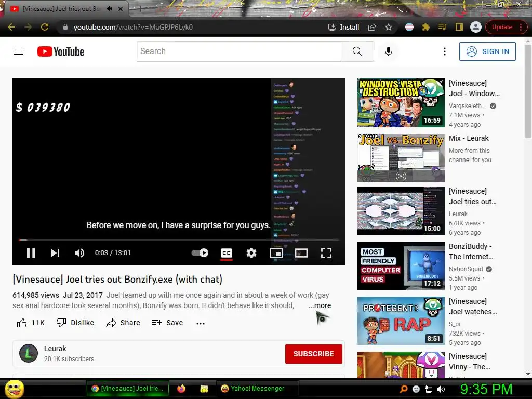Viewport: 532px width, 399px height.
Task: Open Chrome profile avatar
Action: click(x=476, y=27)
